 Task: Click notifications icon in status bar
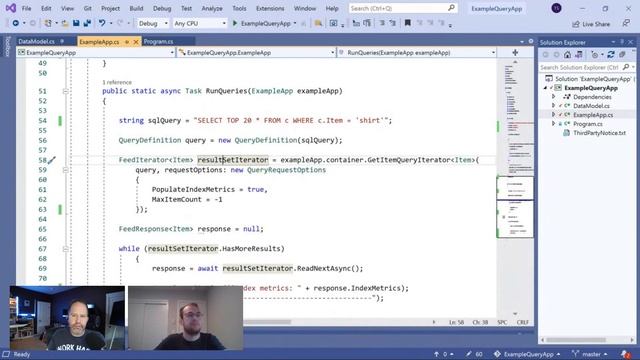[625, 354]
